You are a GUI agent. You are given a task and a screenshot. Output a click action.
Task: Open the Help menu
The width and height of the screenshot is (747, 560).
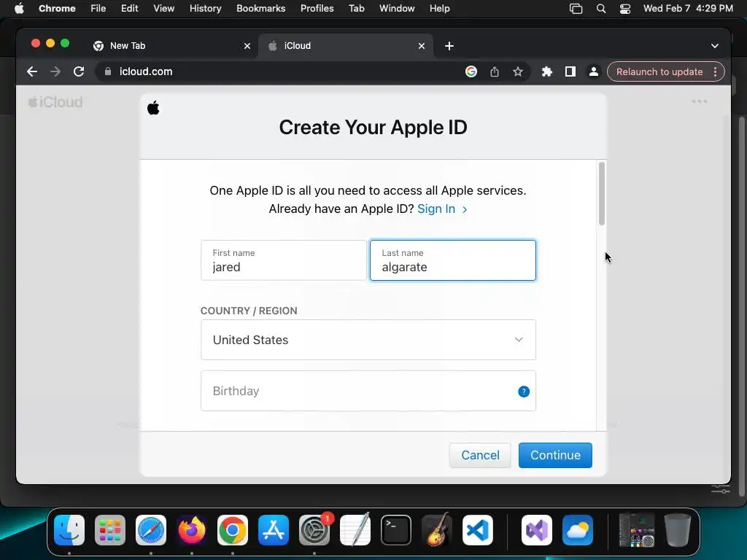coord(439,9)
